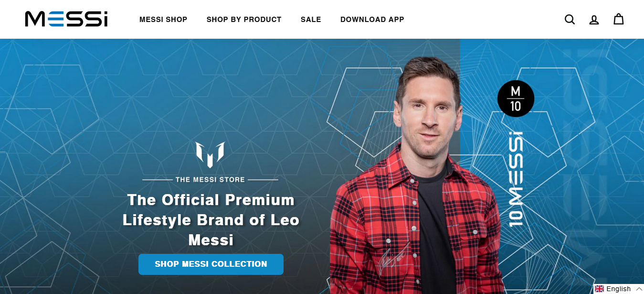Open the MESSI SHOP menu
The height and width of the screenshot is (294, 644).
tap(163, 20)
